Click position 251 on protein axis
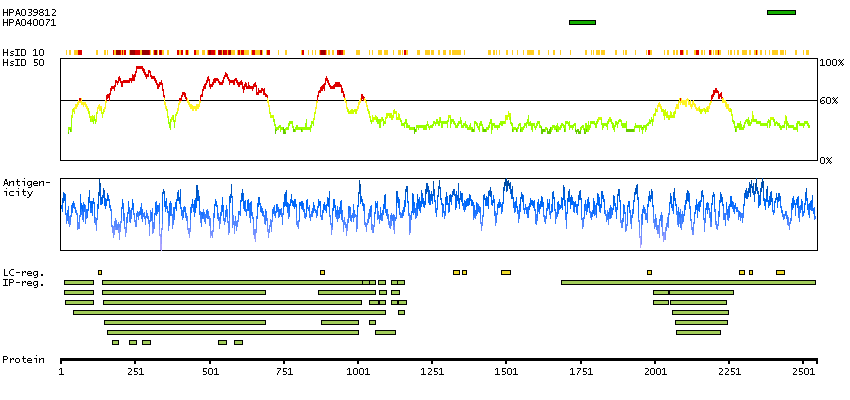Viewport: 850px width, 400px height. (x=135, y=371)
